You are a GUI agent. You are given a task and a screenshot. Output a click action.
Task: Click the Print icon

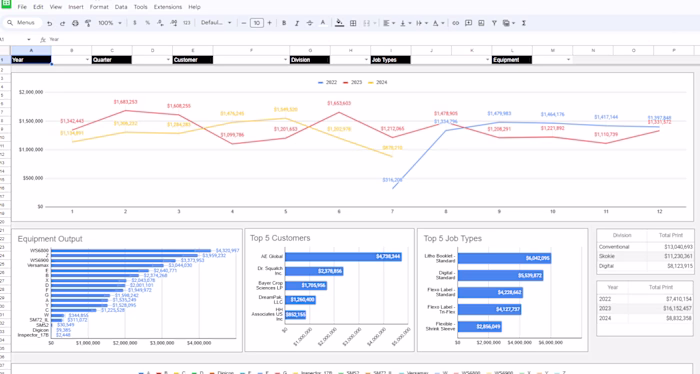(75, 23)
